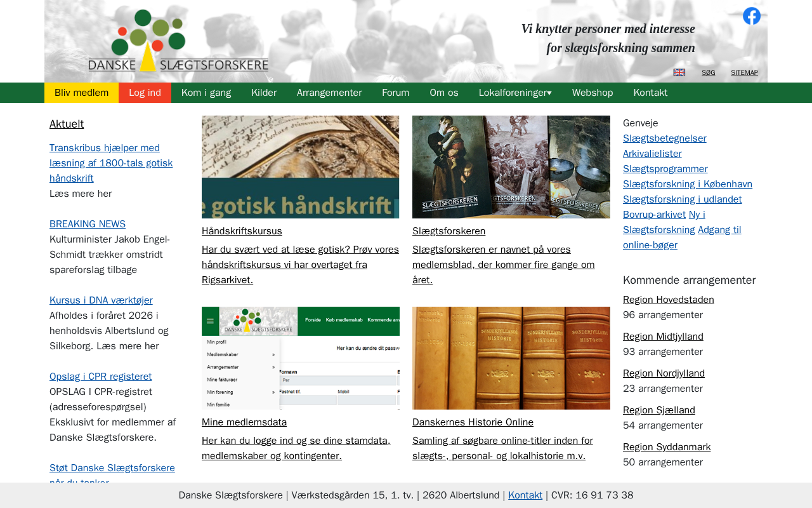This screenshot has height=508, width=812.
Task: Open the Opslag i CPR registeret link
Action: coord(100,377)
